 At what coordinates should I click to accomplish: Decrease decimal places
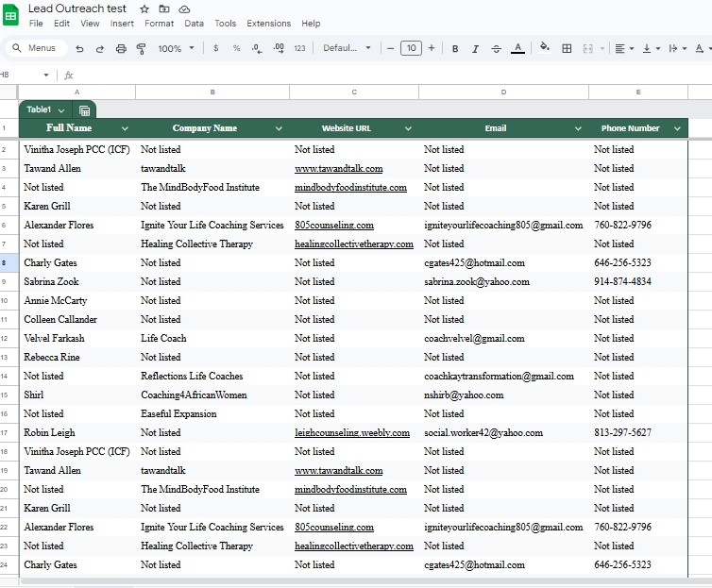click(x=257, y=48)
